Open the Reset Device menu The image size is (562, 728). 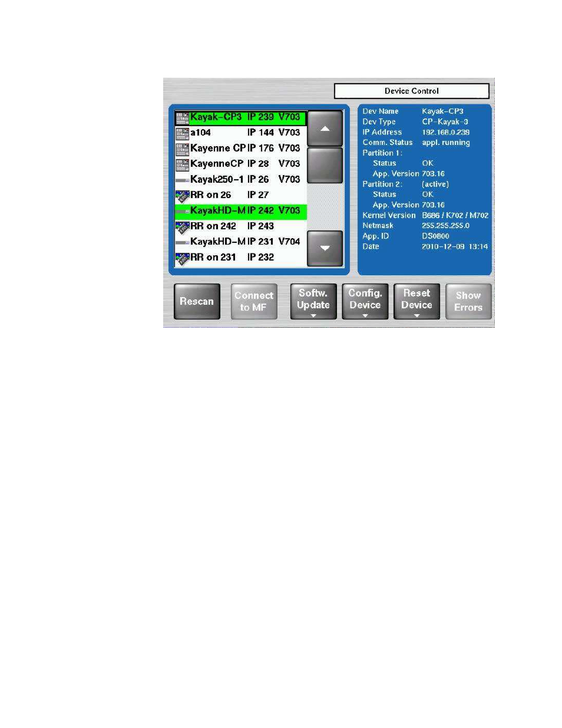pyautogui.click(x=416, y=301)
